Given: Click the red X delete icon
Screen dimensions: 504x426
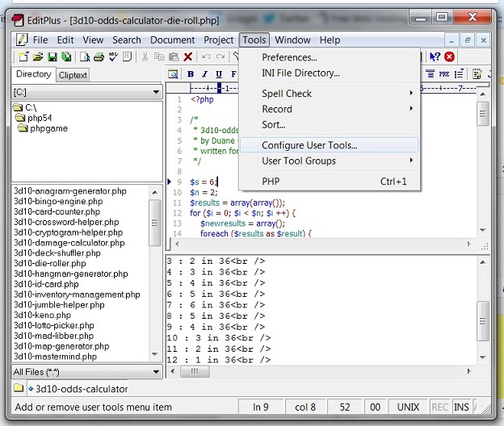Looking at the screenshot, I should click(x=188, y=56).
